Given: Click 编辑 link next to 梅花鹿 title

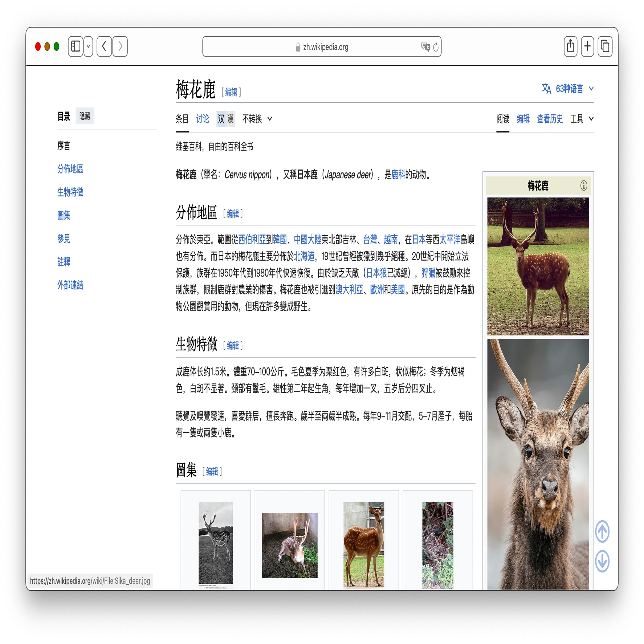Looking at the screenshot, I should coord(231,92).
